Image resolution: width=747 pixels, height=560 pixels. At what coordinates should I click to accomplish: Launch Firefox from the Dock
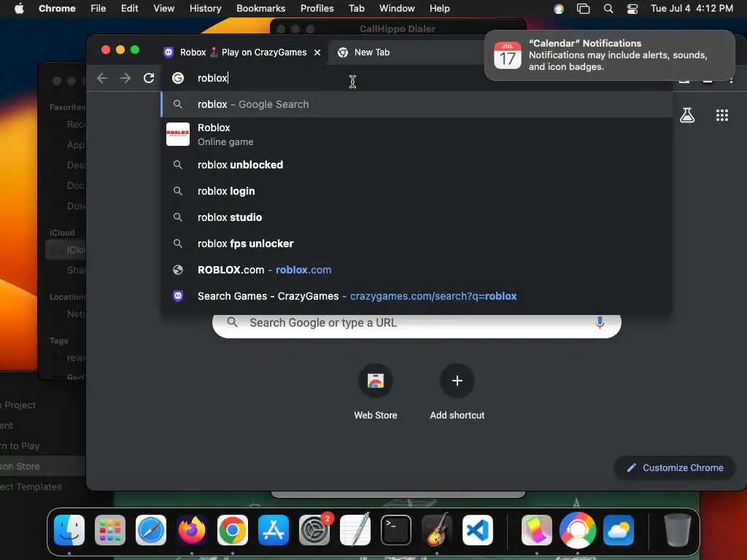(192, 530)
